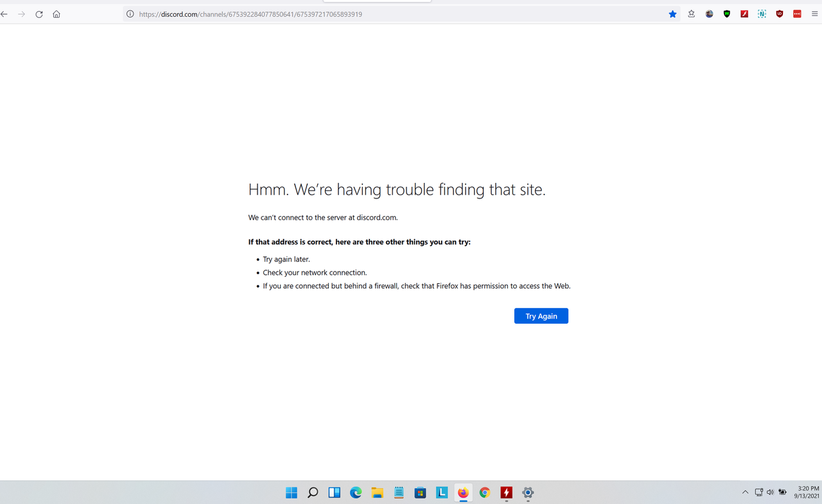Click the home button

click(x=56, y=13)
